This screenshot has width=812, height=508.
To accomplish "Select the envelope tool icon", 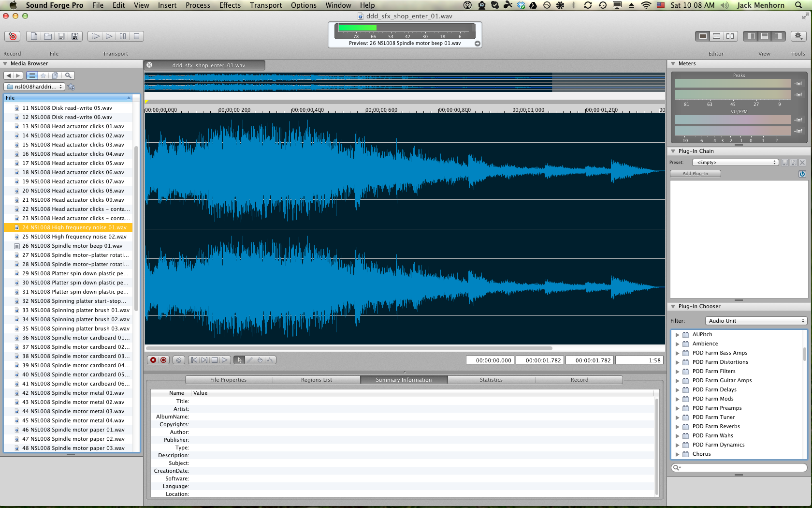I will (270, 360).
